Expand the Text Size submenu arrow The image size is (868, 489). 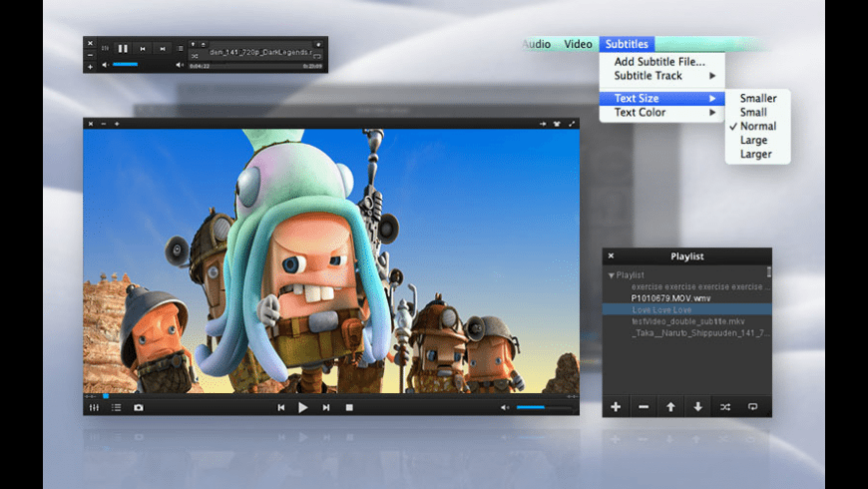712,99
